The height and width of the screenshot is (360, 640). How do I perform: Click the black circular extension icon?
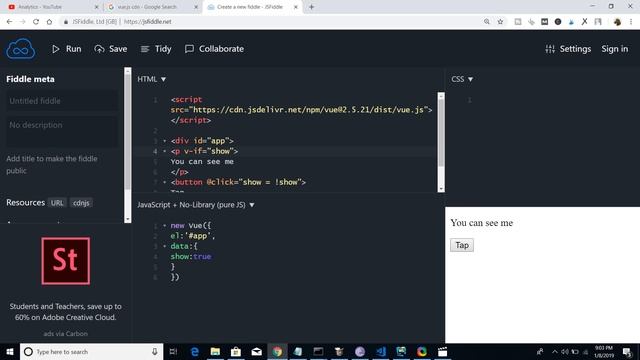[558, 22]
